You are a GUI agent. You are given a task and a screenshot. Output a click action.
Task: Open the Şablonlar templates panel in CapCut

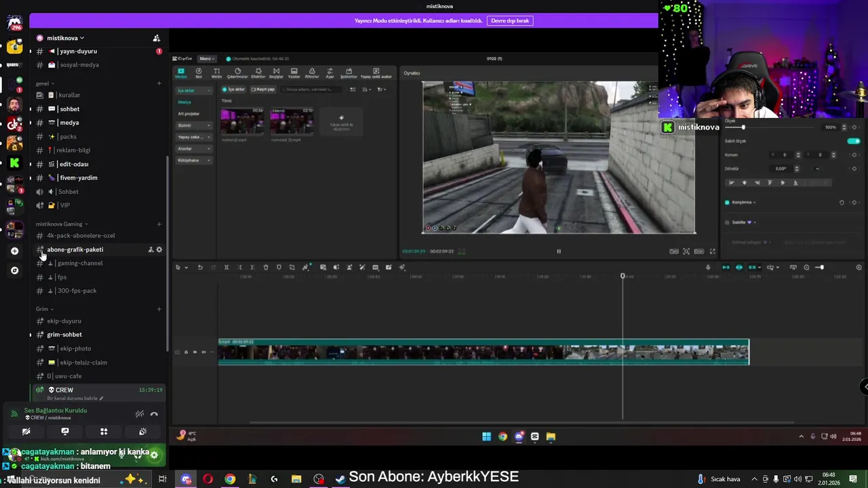pyautogui.click(x=349, y=73)
